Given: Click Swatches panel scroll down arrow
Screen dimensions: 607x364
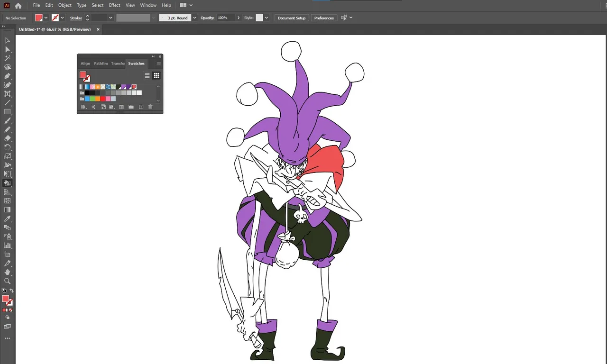Looking at the screenshot, I should (x=158, y=100).
